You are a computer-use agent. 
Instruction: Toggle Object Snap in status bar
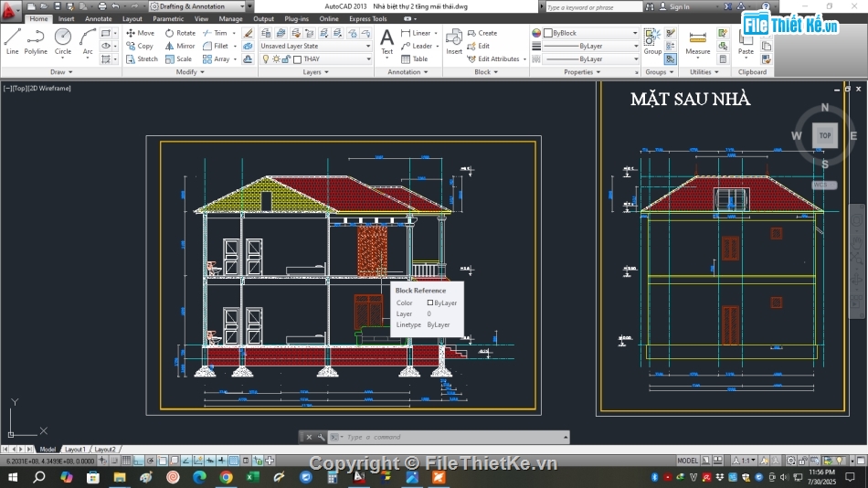coord(163,461)
